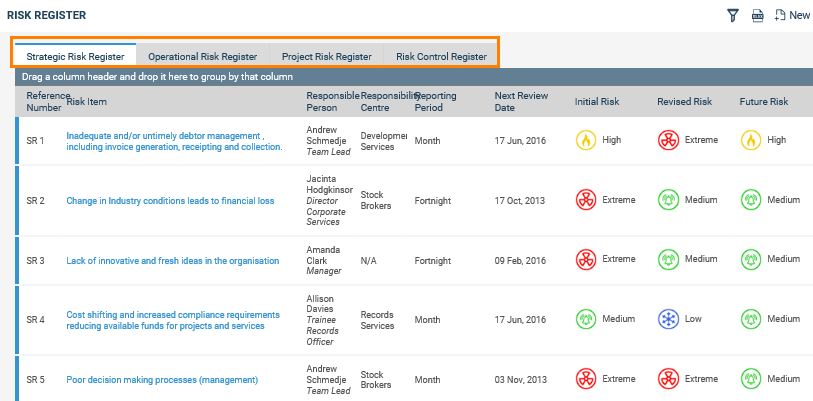Select the Risk Control Register tab
The height and width of the screenshot is (401, 813).
[x=441, y=56]
